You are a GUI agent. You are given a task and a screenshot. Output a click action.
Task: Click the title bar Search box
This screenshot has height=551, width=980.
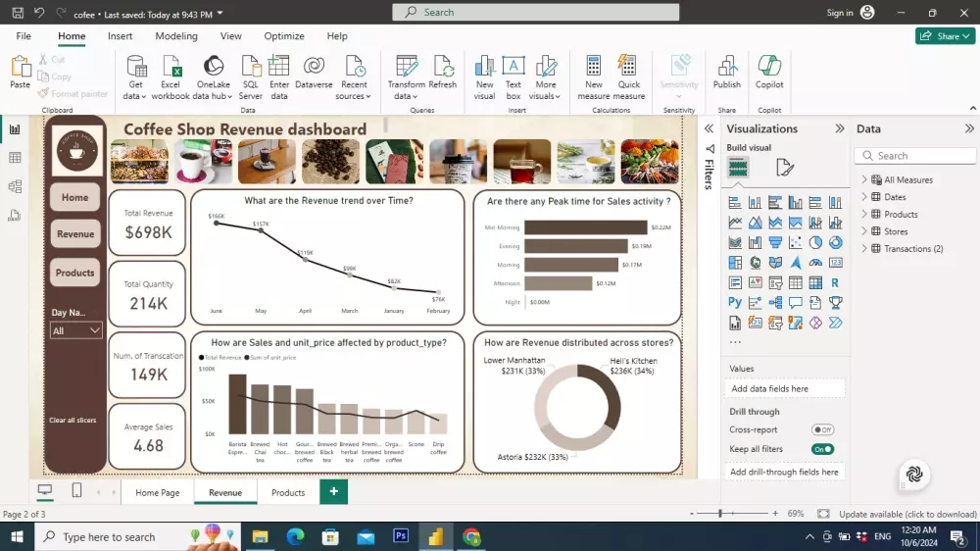point(536,12)
